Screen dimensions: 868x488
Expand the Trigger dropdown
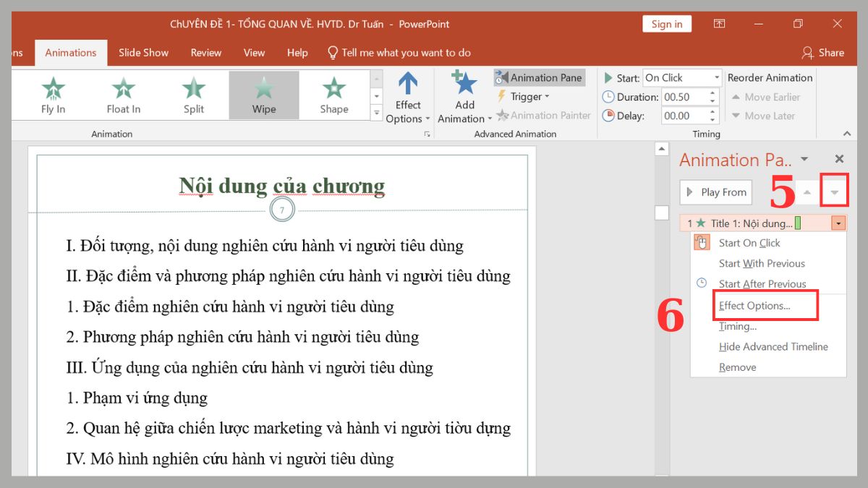[523, 96]
